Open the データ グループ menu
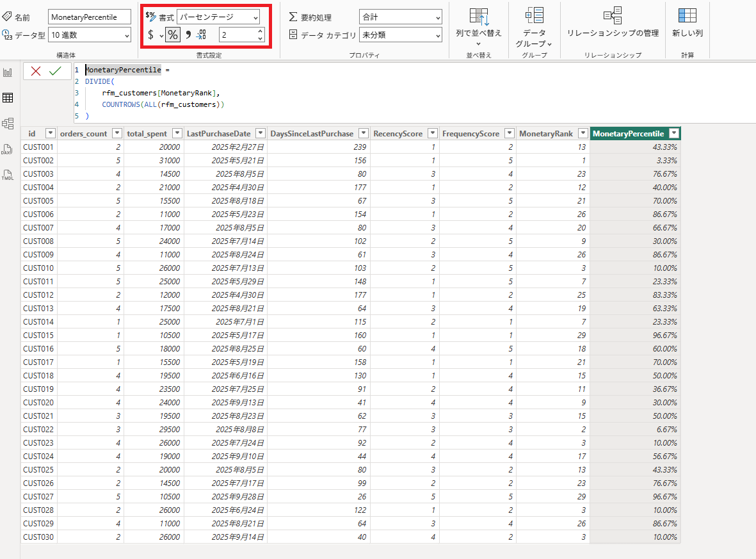Screen dimensions: 756x559 (534, 28)
